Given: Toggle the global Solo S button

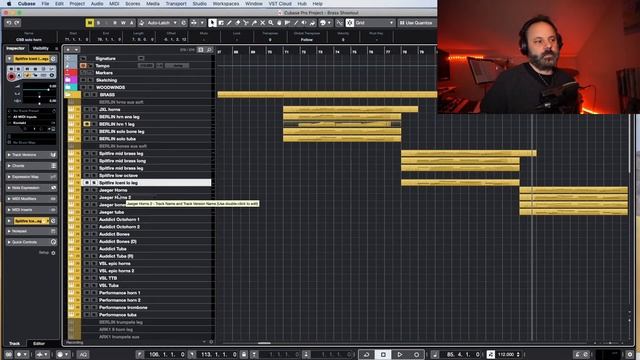Looking at the screenshot, I should pyautogui.click(x=98, y=23).
